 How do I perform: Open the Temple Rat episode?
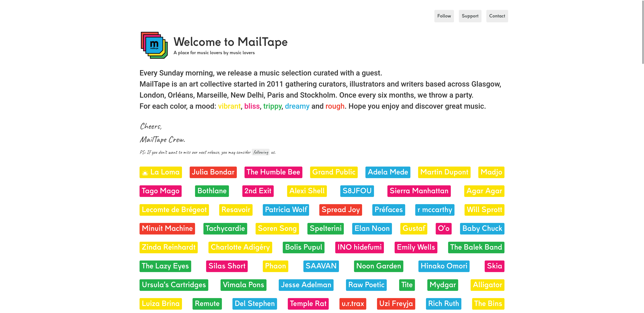point(308,303)
